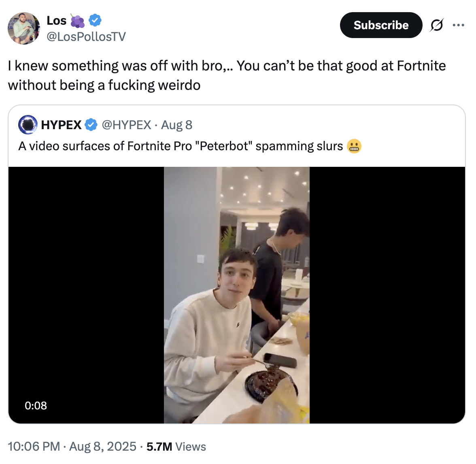Open quoted post text about Peterbot
This screenshot has width=476, height=464.
click(181, 146)
